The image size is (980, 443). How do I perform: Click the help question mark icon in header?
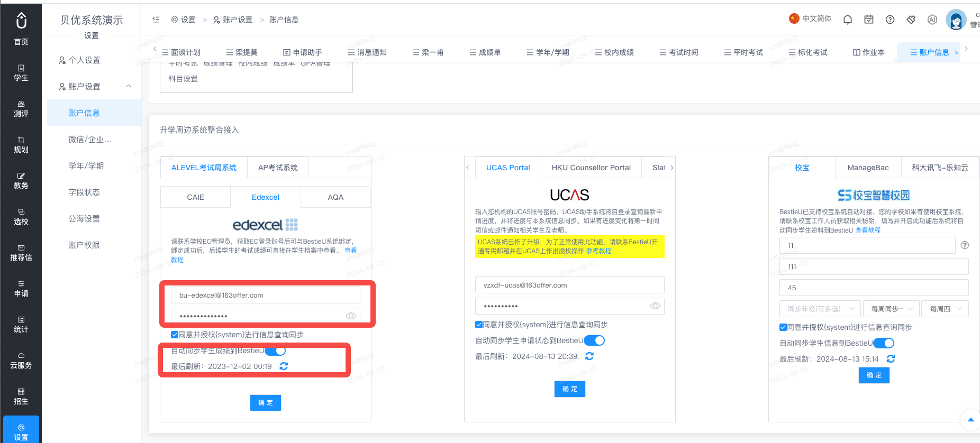[890, 20]
